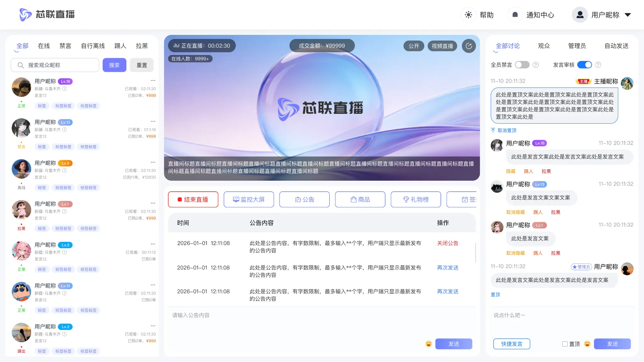Screen dimensions: 644x362
Task: Switch to the 管理员 discussion tab
Action: pyautogui.click(x=577, y=46)
